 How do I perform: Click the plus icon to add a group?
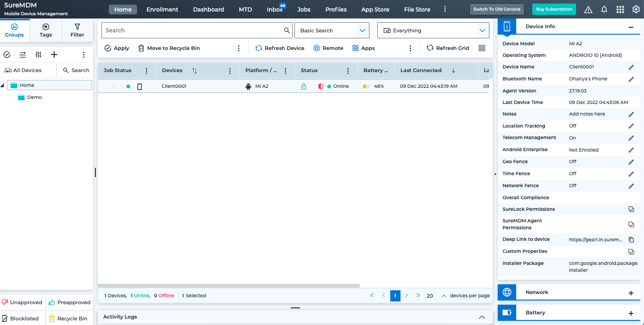[54, 55]
